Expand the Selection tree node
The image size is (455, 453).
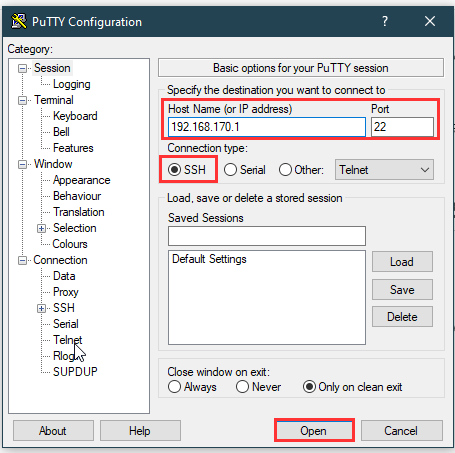click(x=41, y=229)
